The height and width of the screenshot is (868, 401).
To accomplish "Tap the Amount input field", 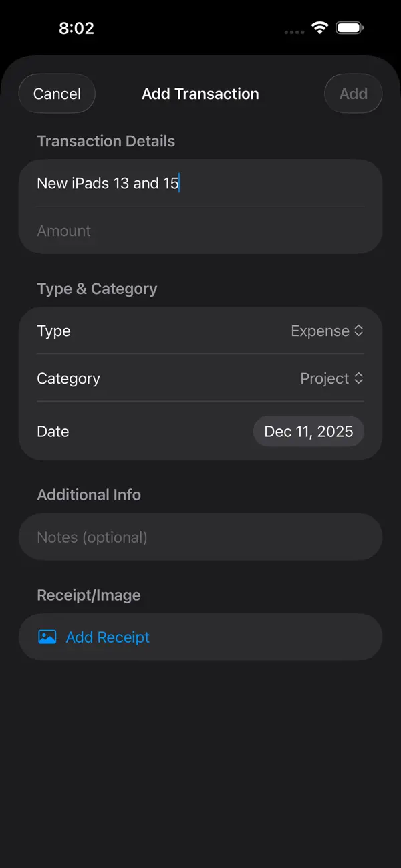I will click(200, 230).
